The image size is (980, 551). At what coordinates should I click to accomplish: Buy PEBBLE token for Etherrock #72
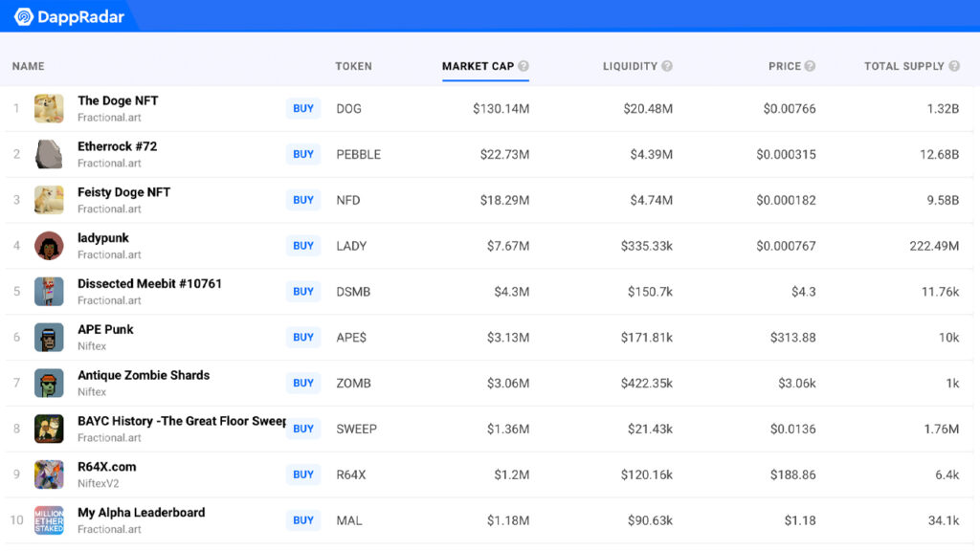tap(303, 154)
